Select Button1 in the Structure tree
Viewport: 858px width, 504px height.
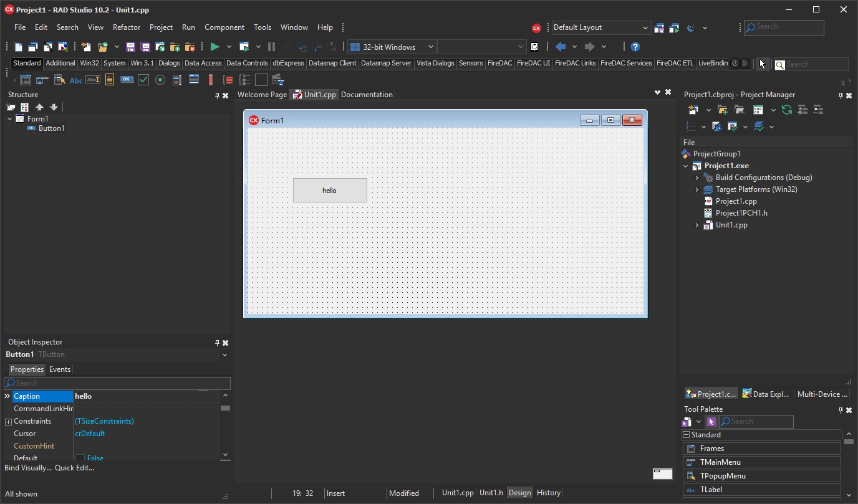[51, 128]
